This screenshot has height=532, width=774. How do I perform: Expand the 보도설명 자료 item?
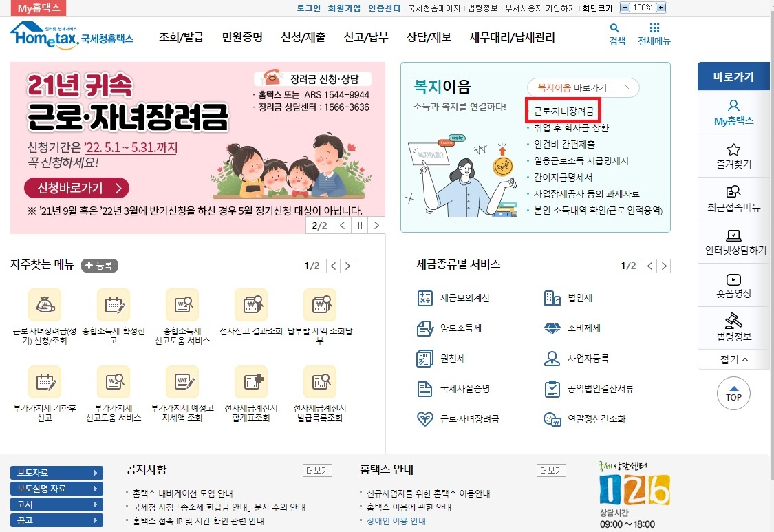point(57,488)
